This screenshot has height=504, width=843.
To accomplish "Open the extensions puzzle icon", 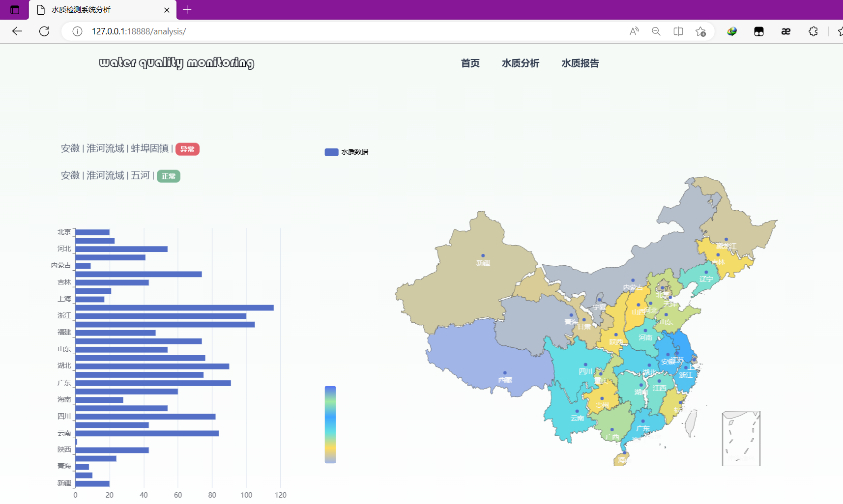I will coord(813,31).
